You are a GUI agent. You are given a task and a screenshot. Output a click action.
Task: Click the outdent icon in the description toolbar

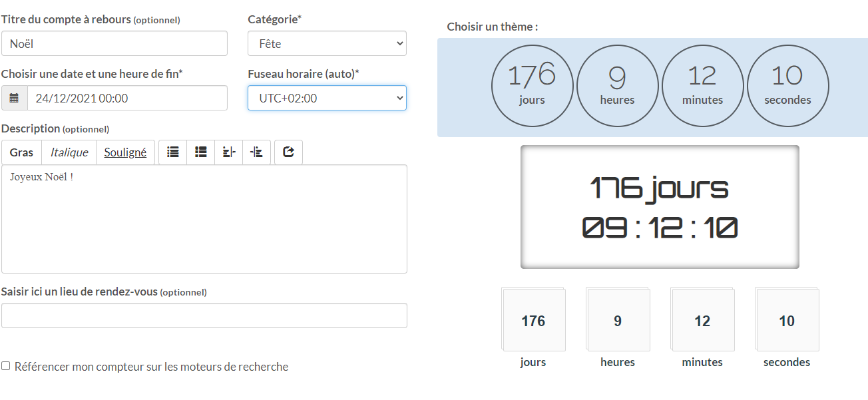[x=229, y=152]
